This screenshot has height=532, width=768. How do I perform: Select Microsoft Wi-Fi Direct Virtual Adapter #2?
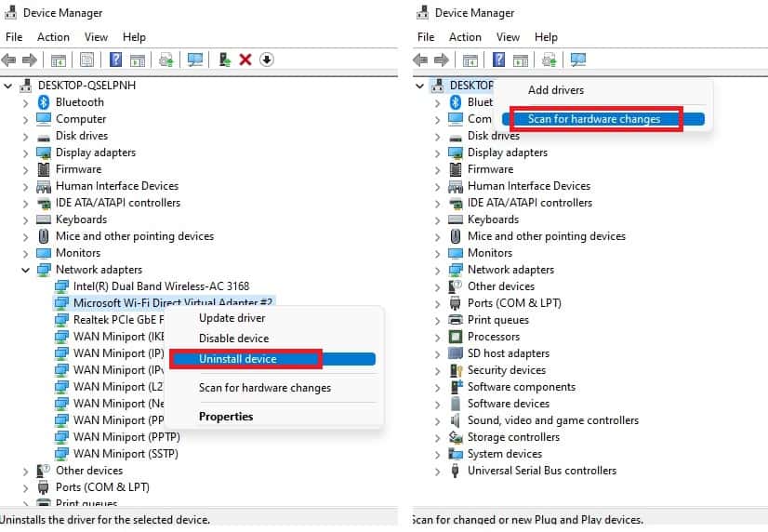[172, 303]
